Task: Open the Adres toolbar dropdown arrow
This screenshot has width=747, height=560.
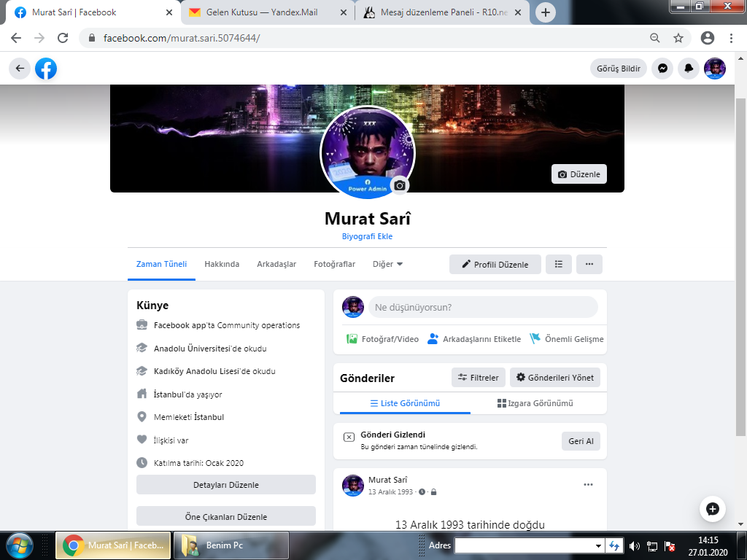Action: tap(598, 545)
